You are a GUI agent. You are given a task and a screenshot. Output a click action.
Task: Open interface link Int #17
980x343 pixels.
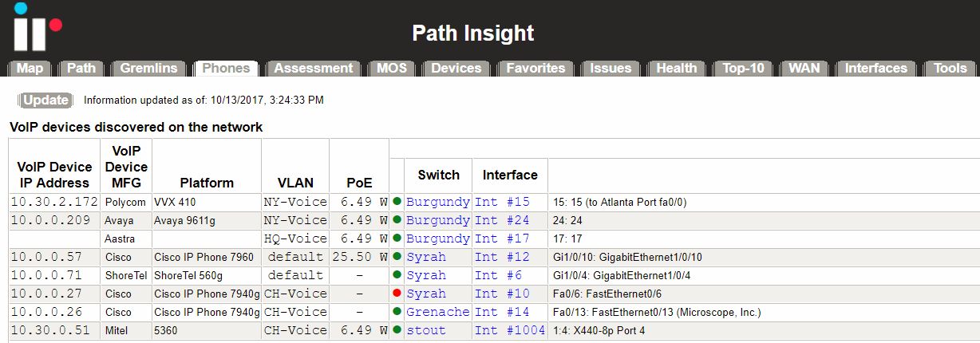coord(502,239)
